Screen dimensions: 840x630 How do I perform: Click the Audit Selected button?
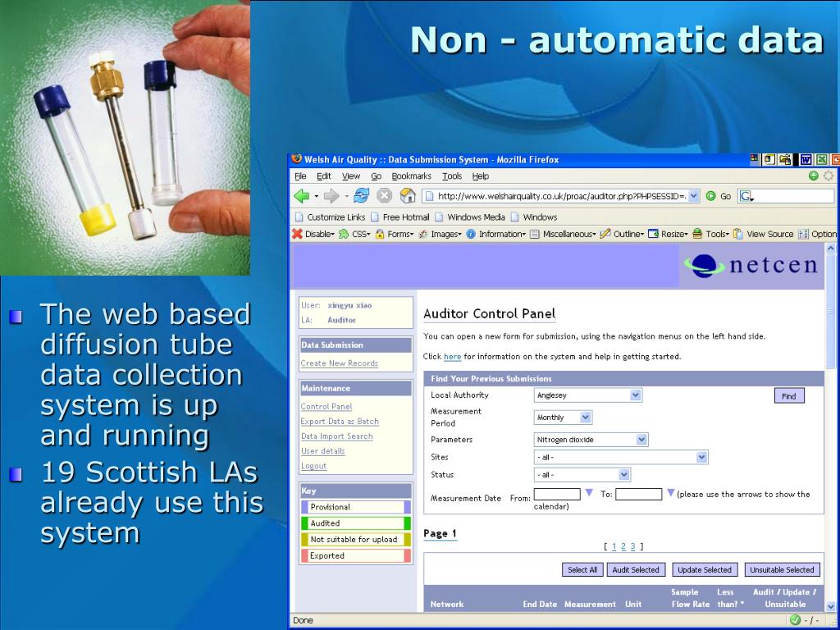636,570
